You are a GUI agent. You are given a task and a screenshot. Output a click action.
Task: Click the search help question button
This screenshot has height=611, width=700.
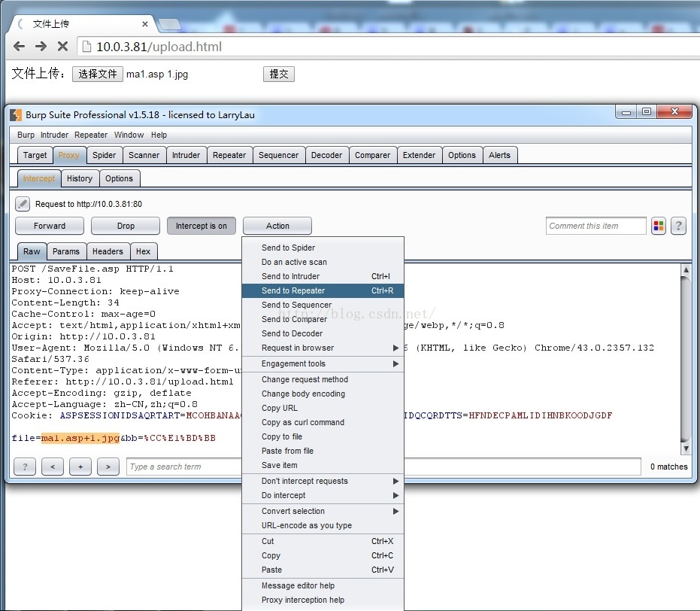coord(25,467)
